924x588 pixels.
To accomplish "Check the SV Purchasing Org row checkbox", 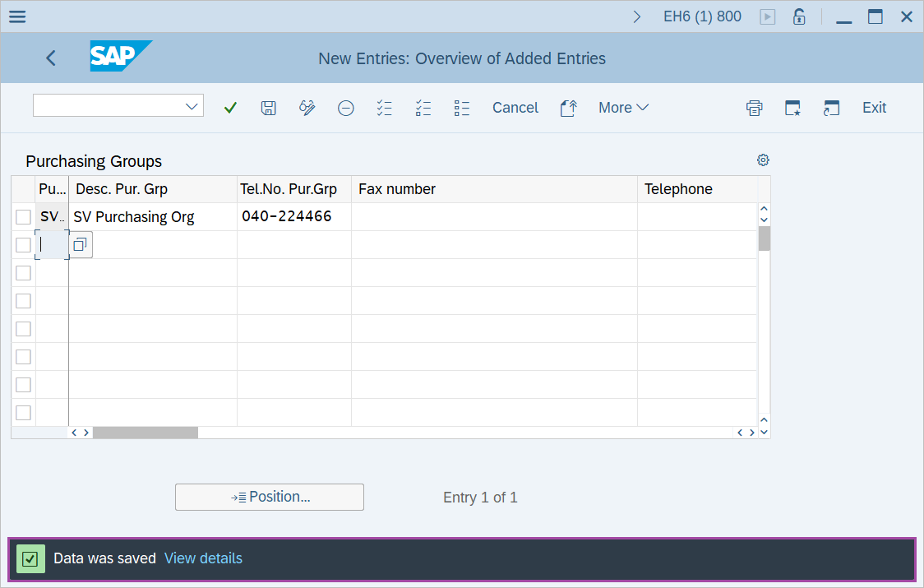I will pyautogui.click(x=23, y=216).
